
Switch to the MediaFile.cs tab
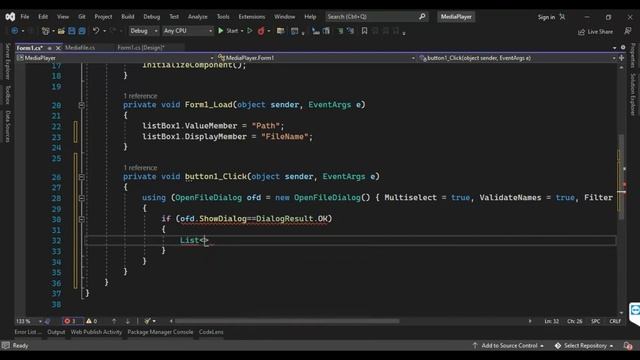coord(80,48)
